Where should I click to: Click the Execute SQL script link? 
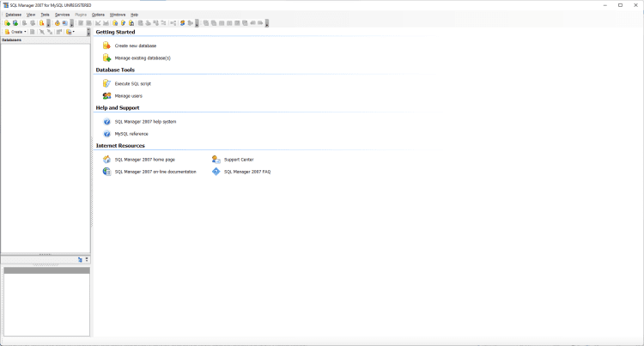coord(132,84)
